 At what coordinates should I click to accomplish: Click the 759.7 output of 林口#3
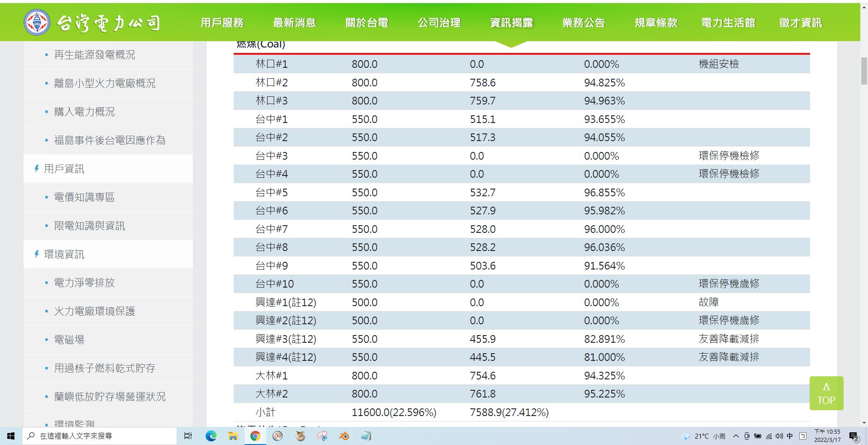pyautogui.click(x=482, y=101)
